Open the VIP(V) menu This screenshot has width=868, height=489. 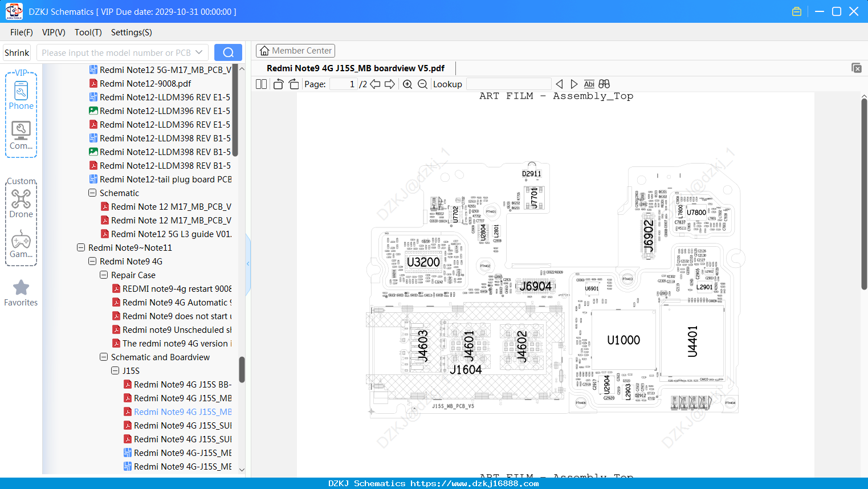pos(54,32)
